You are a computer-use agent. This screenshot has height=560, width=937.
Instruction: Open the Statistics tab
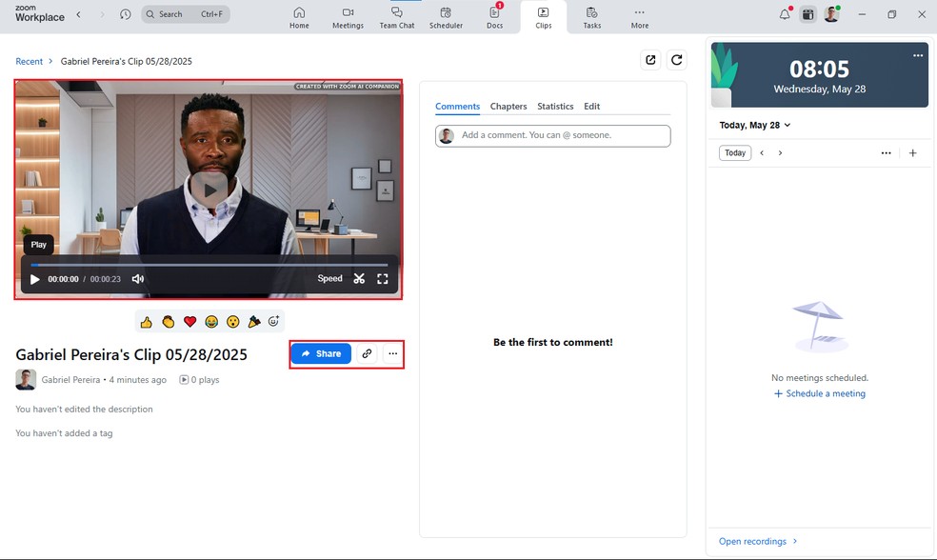[555, 107]
